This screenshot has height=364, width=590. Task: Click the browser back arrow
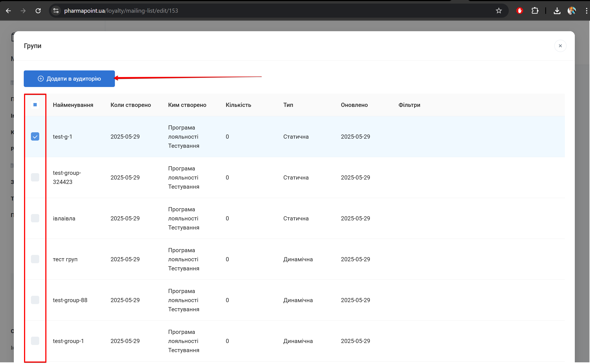pyautogui.click(x=9, y=11)
